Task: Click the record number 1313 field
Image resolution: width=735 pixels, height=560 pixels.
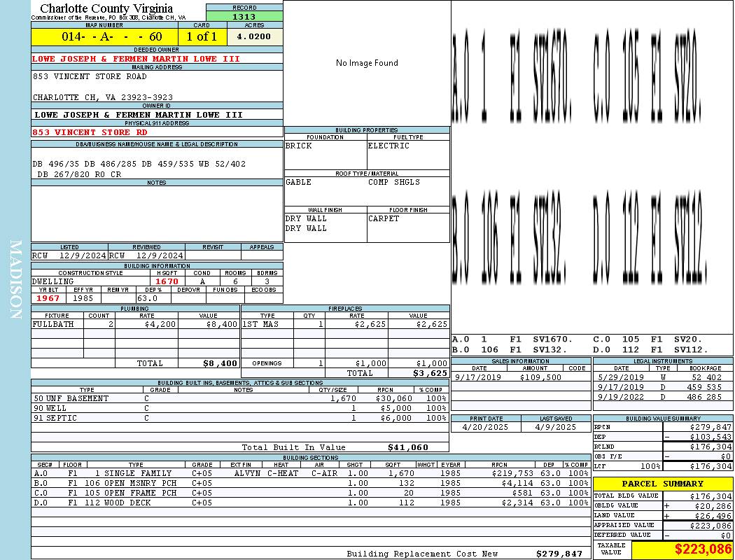Action: pos(244,16)
